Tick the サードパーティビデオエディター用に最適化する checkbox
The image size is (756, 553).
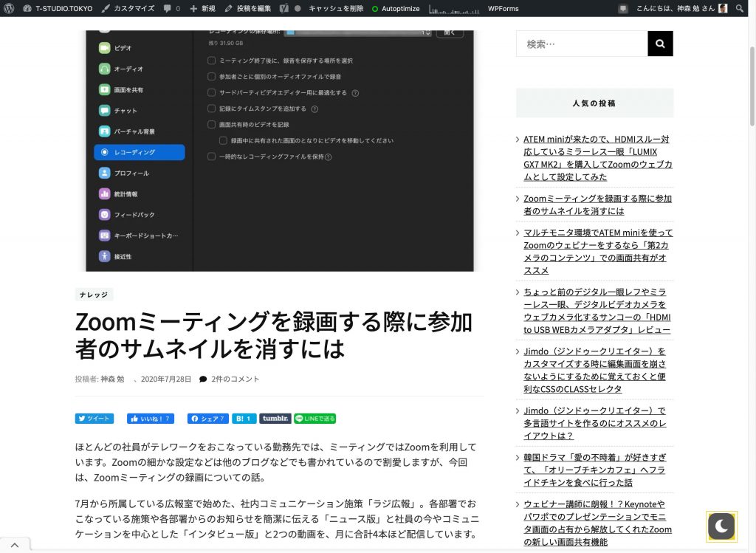211,92
